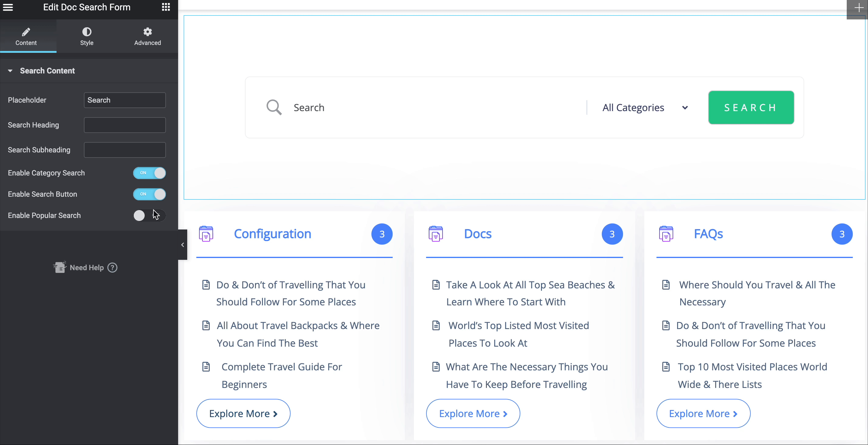This screenshot has height=445, width=868.
Task: Click the Docs category folder icon
Action: 436,234
